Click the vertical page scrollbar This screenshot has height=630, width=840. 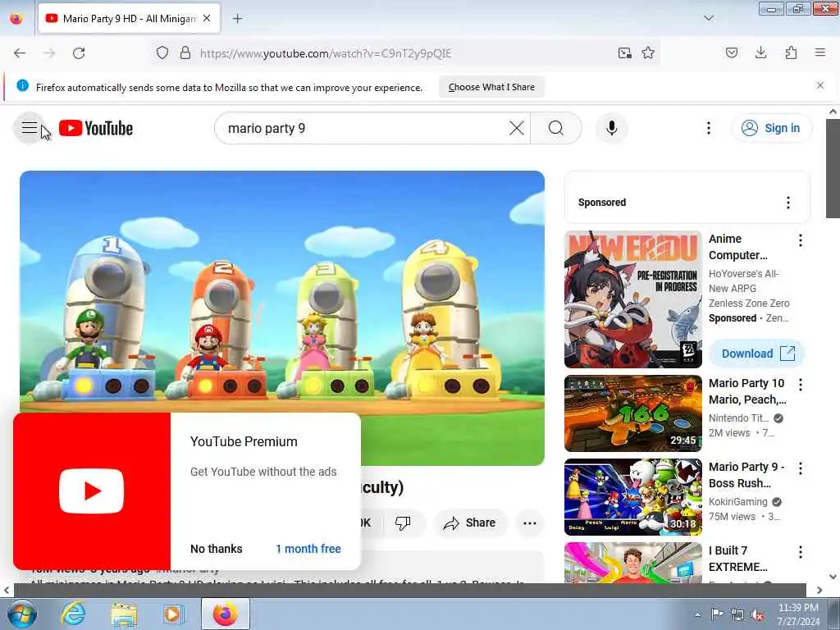pyautogui.click(x=833, y=168)
